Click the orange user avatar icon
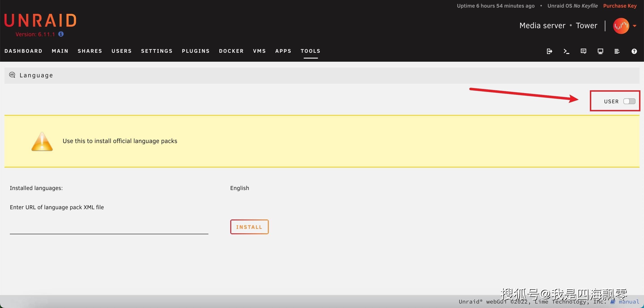 tap(621, 25)
